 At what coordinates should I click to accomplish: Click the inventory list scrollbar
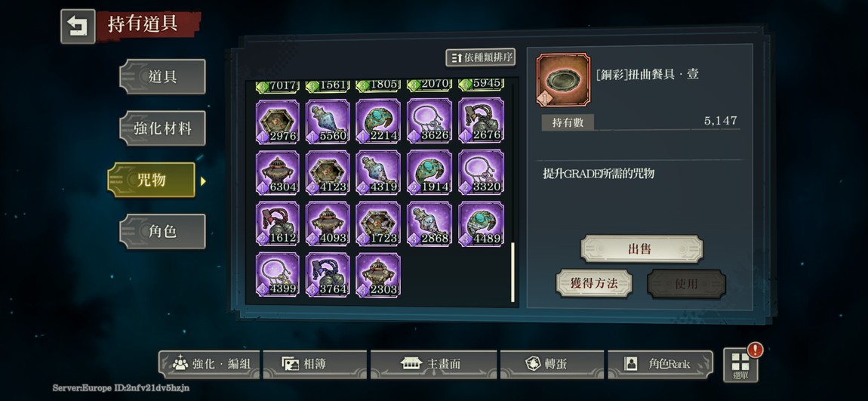pyautogui.click(x=512, y=273)
